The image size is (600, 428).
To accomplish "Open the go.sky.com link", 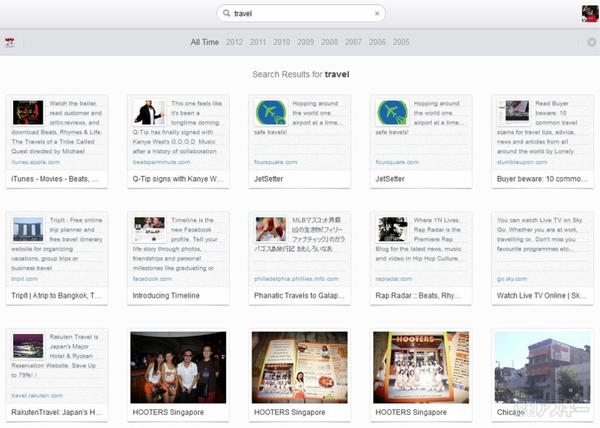I will [x=512, y=279].
